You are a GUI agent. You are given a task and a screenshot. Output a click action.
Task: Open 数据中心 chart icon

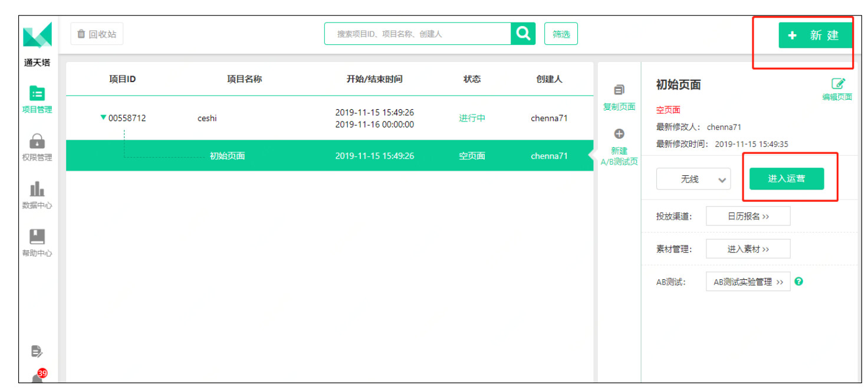tap(37, 189)
